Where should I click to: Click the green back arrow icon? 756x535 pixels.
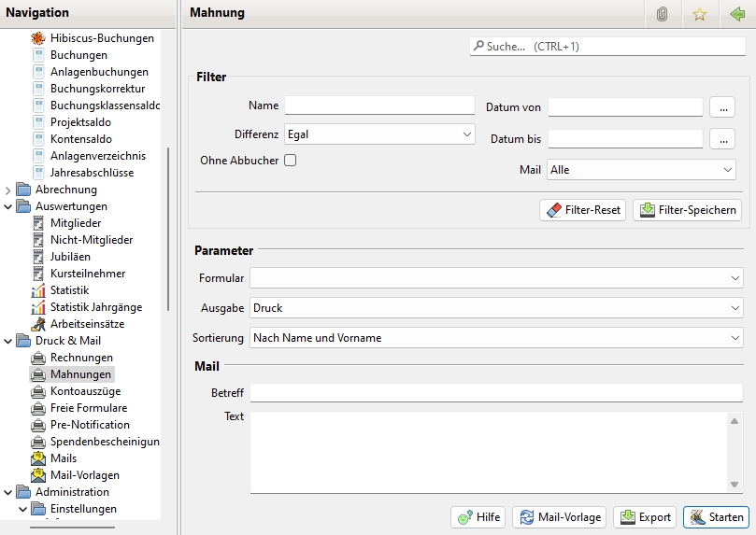coord(736,14)
